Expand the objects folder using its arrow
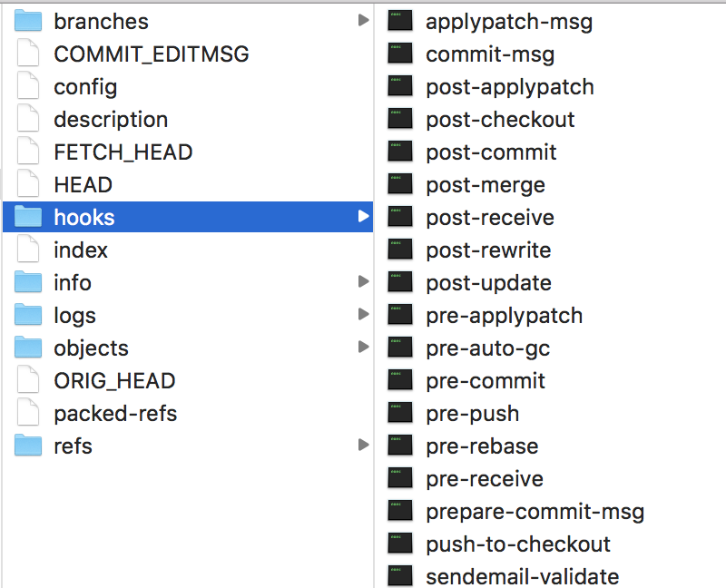The height and width of the screenshot is (588, 726). tap(364, 348)
